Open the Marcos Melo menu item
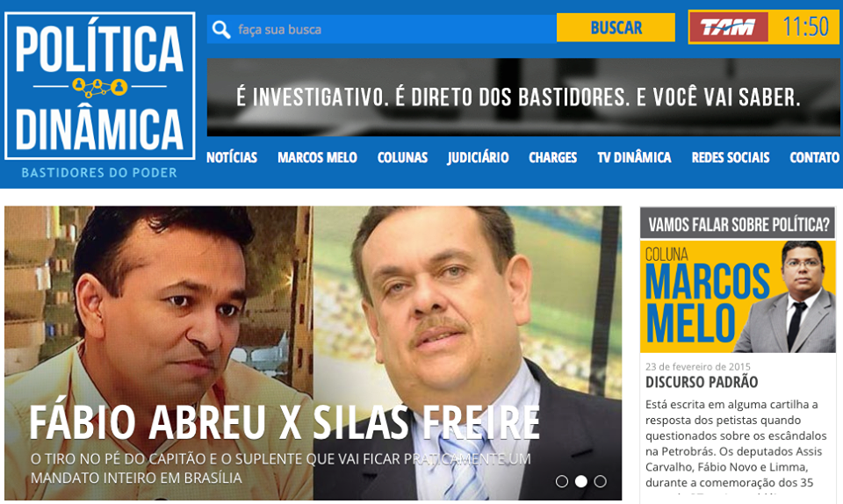The width and height of the screenshot is (843, 504). [x=317, y=158]
